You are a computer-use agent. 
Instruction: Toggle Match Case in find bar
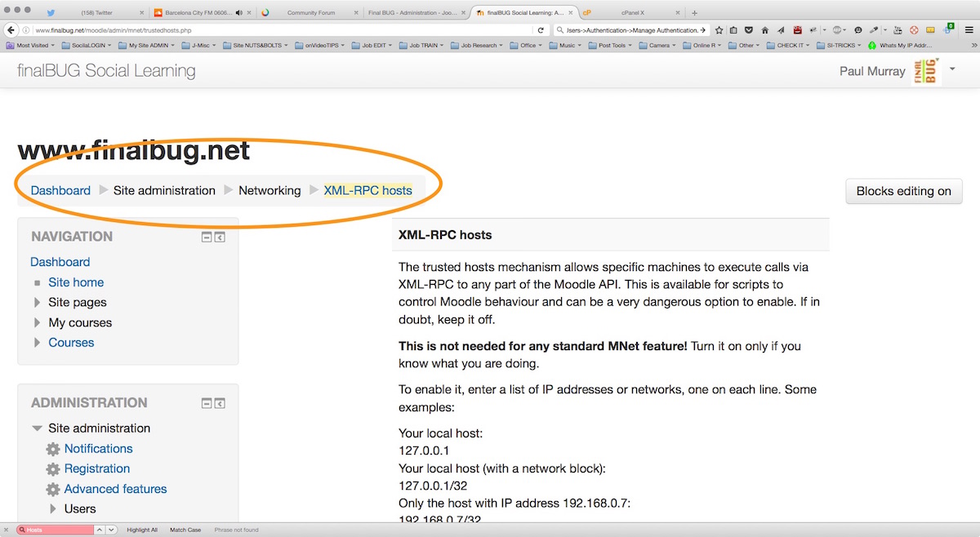tap(185, 530)
